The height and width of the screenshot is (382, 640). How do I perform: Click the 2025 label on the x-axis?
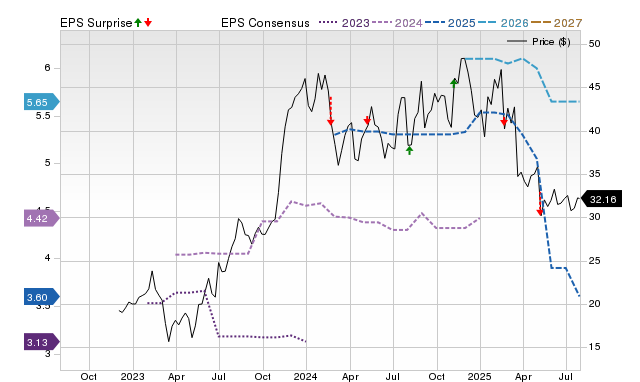coord(480,376)
